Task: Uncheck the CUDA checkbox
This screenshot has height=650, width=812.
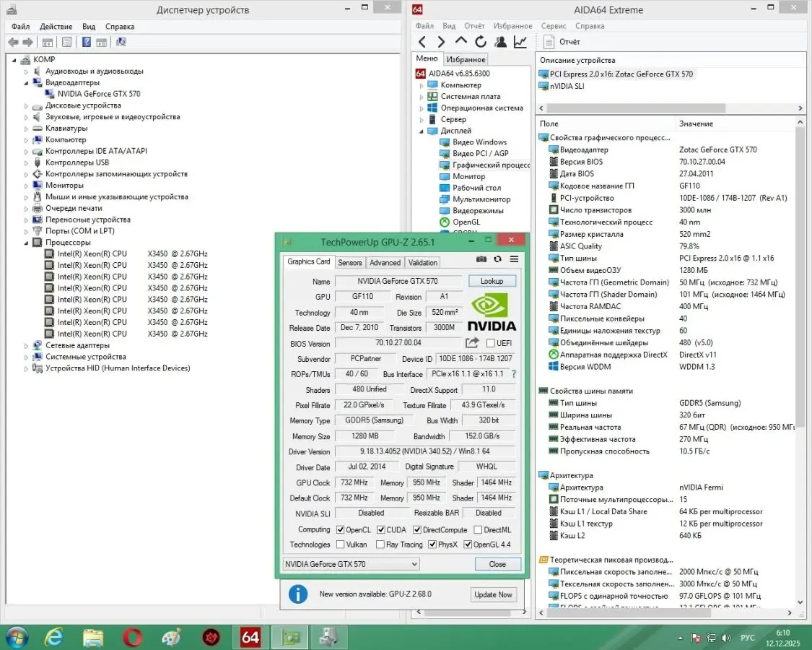Action: tap(380, 530)
